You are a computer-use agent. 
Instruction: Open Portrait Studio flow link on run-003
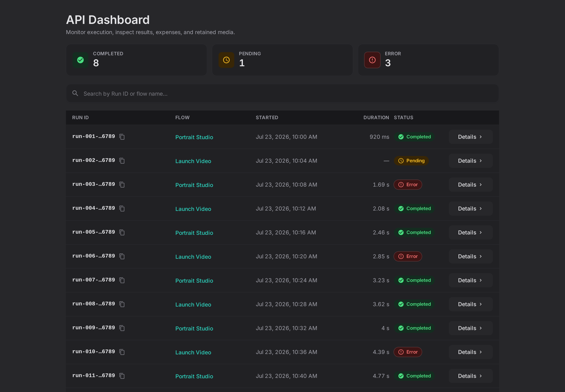click(194, 185)
